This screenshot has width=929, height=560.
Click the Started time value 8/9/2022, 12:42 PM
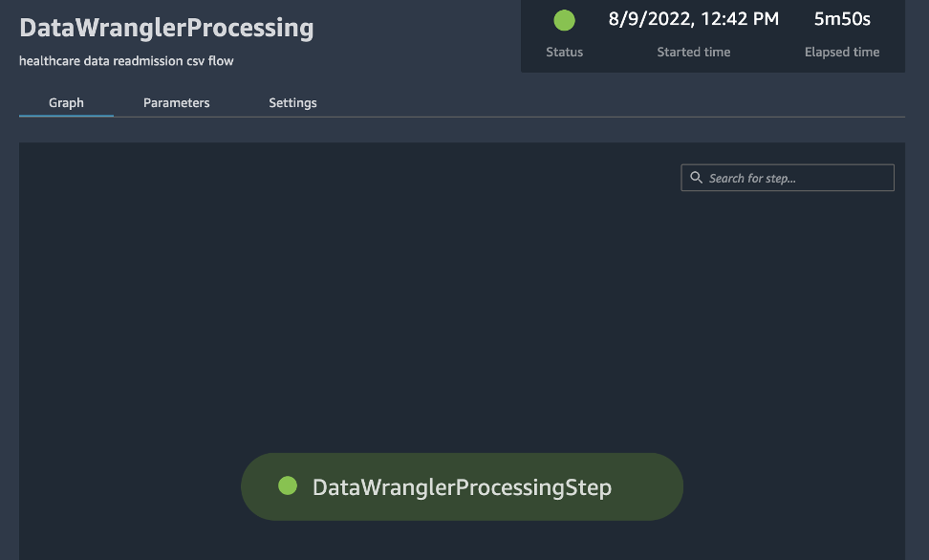pos(693,18)
